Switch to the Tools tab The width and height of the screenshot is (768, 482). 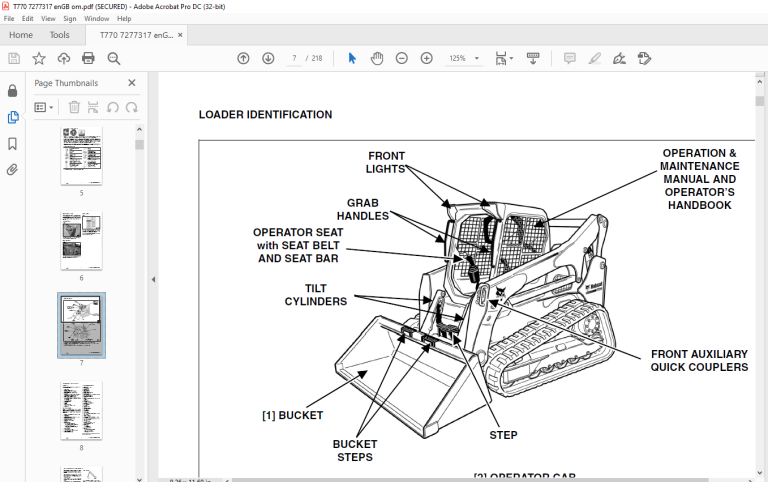click(x=59, y=35)
